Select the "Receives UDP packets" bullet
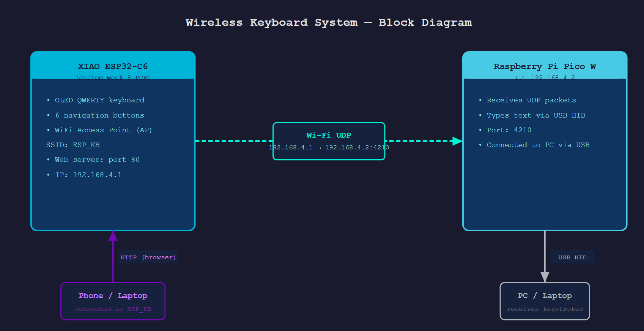Viewport: 644px width, 331px height. click(527, 100)
